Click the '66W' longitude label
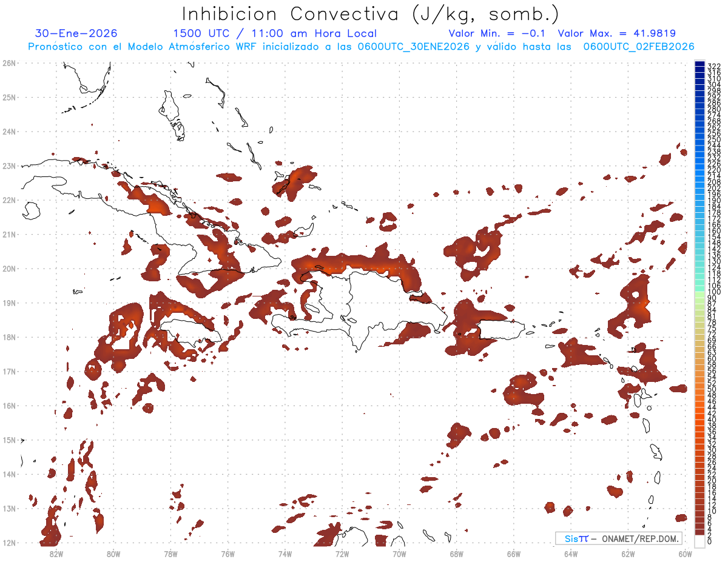Viewport: 728px width, 562px height. click(514, 554)
